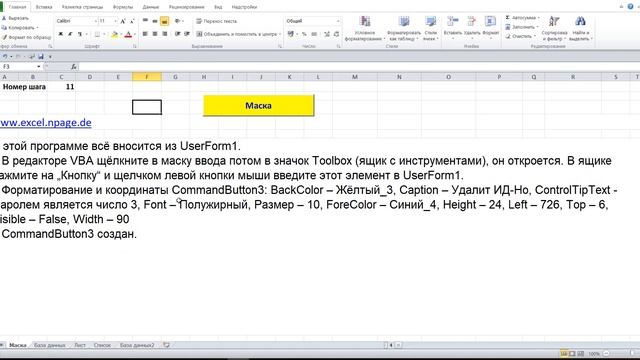Increase the indent
This screenshot has height=360, width=640.
pyautogui.click(x=187, y=34)
